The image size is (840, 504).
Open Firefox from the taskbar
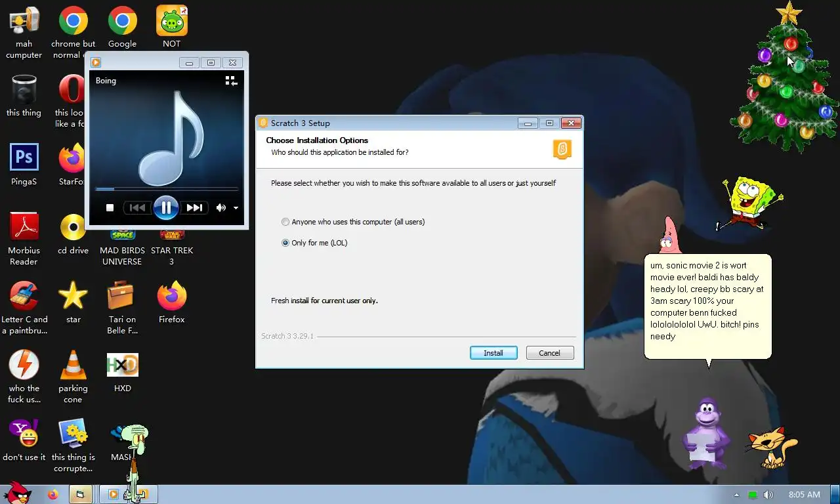[53, 495]
